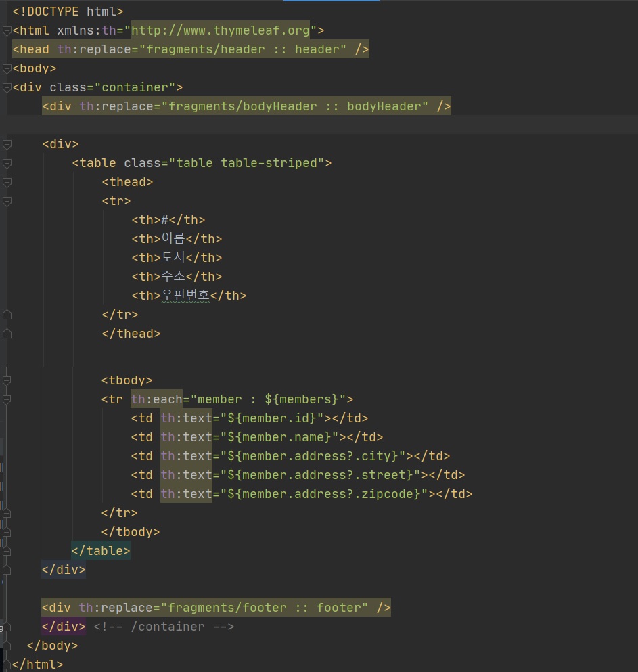Collapse the table table-striped fold marker
Image resolution: width=638 pixels, height=672 pixels.
6,163
